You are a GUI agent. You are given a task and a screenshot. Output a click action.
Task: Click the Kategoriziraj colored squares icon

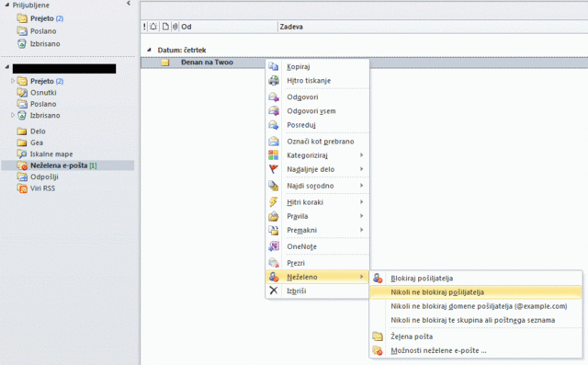(x=274, y=155)
